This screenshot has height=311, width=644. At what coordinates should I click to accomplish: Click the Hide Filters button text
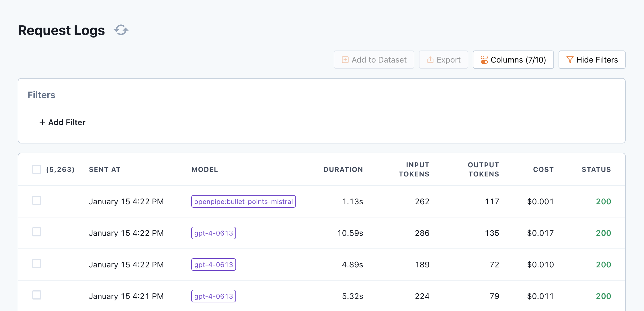click(x=597, y=60)
